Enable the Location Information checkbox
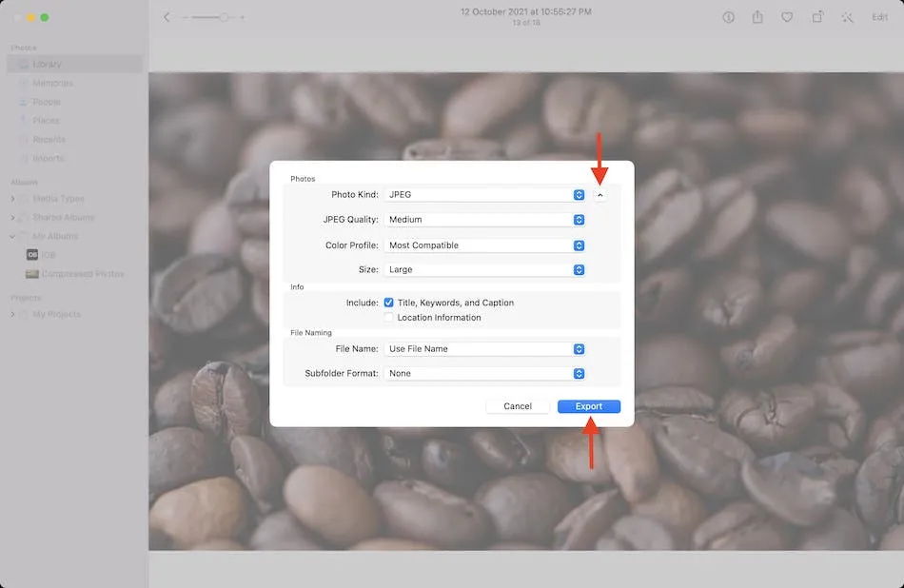 [x=388, y=318]
